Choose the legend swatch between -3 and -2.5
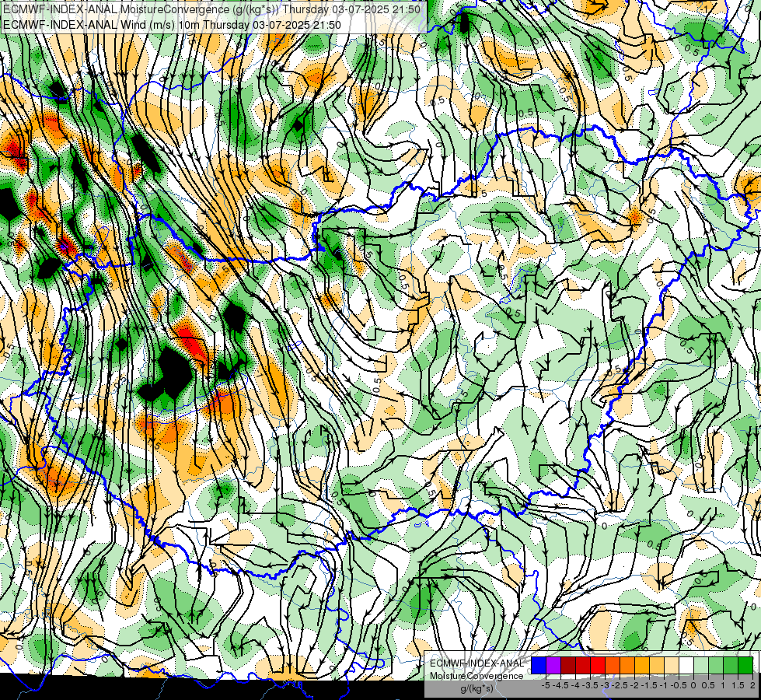 click(613, 665)
